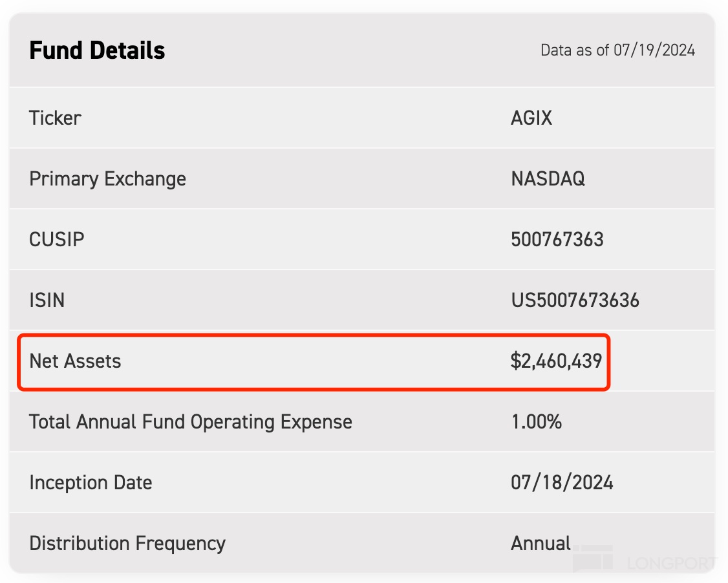Click the CUSIP row label

57,240
